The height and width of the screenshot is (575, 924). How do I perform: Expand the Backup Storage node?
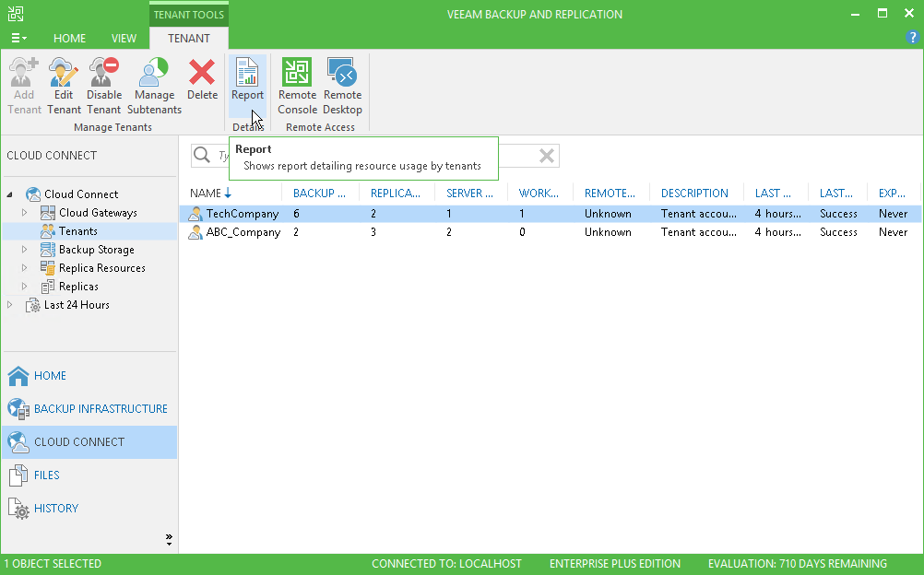pyautogui.click(x=24, y=250)
